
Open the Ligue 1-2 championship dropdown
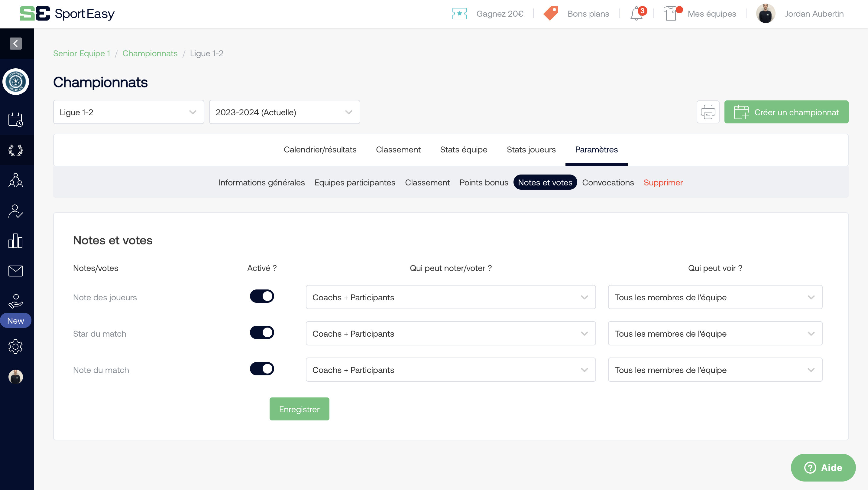tap(128, 112)
